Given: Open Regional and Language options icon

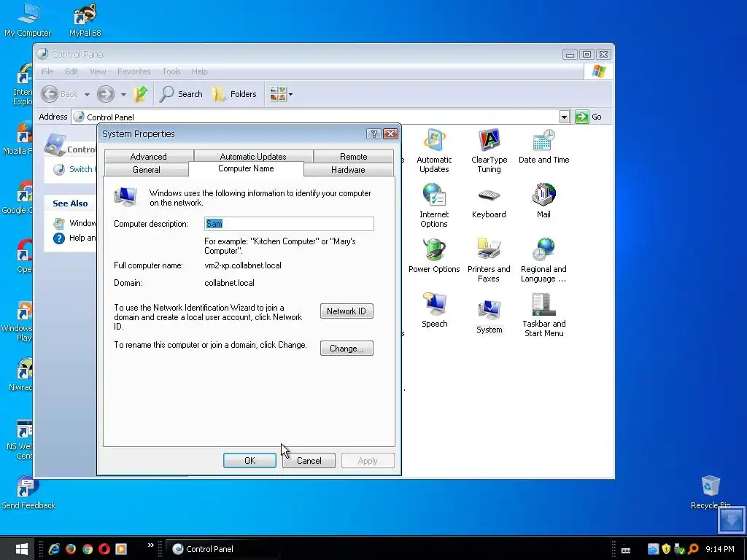Looking at the screenshot, I should 543,260.
